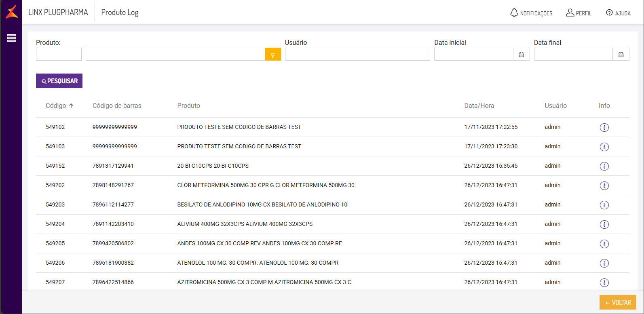Viewport: 644px width, 314px height.
Task: Focus the product name input field
Action: click(x=175, y=54)
